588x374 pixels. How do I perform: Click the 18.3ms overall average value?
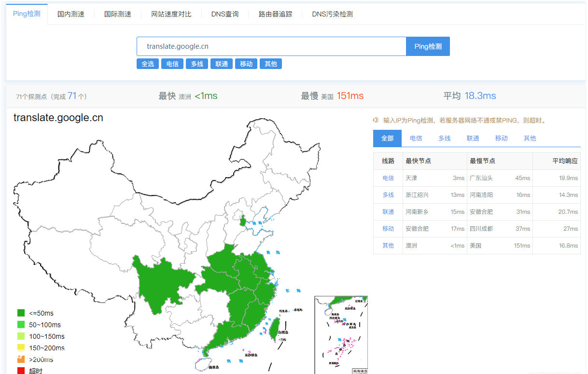[480, 96]
